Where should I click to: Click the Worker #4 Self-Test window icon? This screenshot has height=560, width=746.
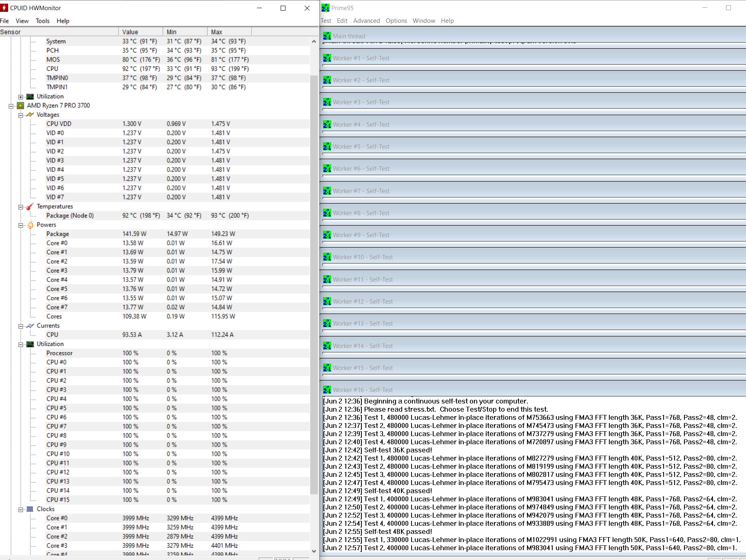click(x=327, y=124)
